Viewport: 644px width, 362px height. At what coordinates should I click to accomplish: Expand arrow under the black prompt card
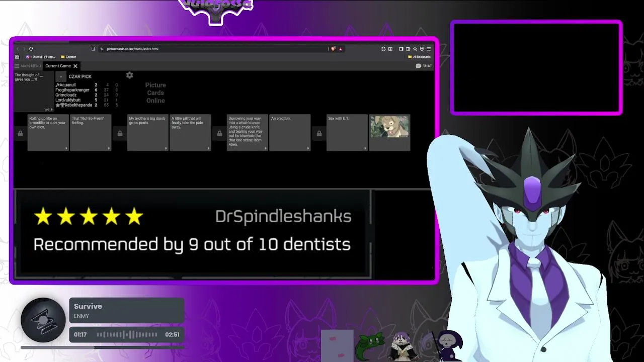tap(51, 109)
